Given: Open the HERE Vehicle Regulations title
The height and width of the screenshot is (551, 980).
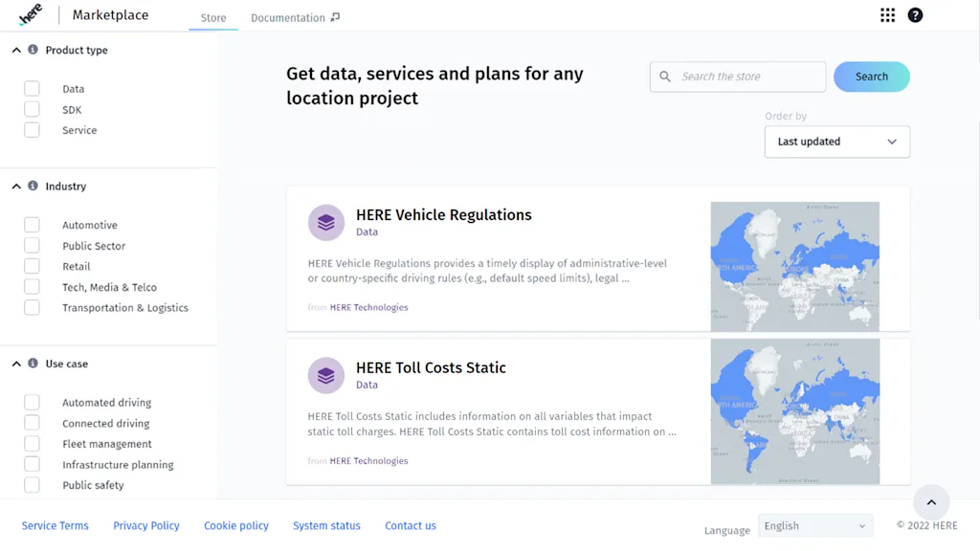Looking at the screenshot, I should pos(444,215).
